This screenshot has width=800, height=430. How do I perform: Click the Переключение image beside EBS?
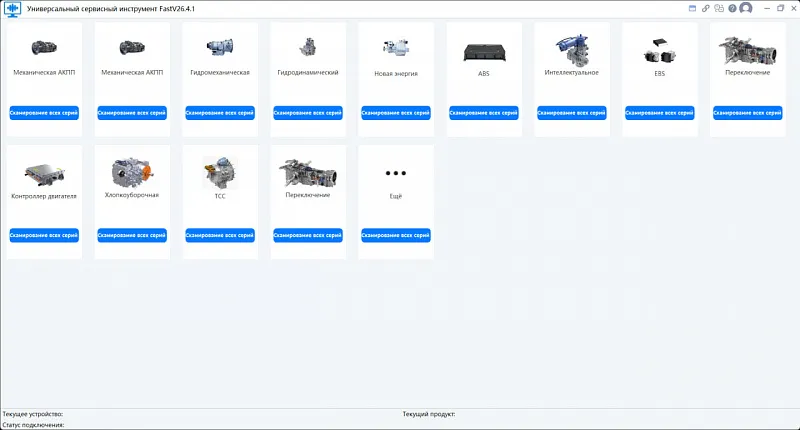click(747, 51)
